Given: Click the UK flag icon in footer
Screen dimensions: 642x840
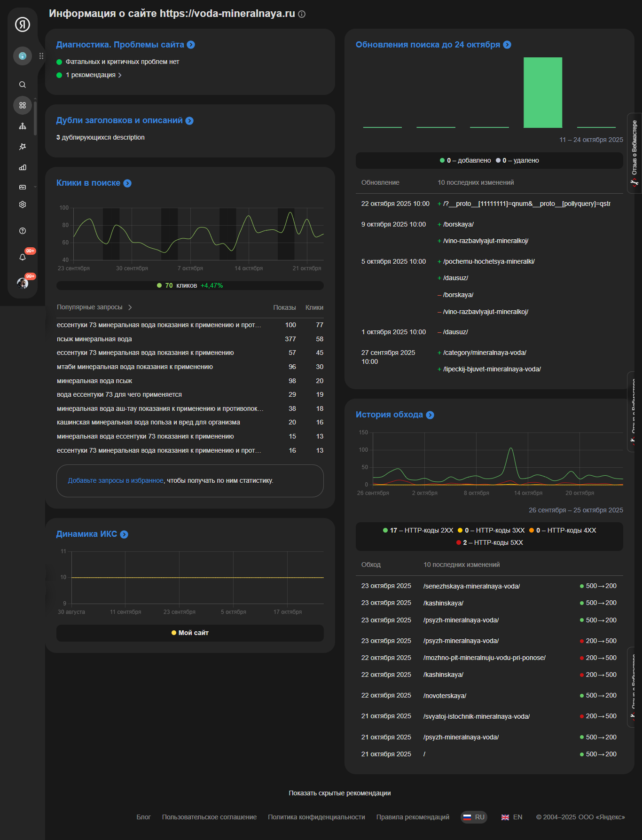Looking at the screenshot, I should pyautogui.click(x=505, y=817).
